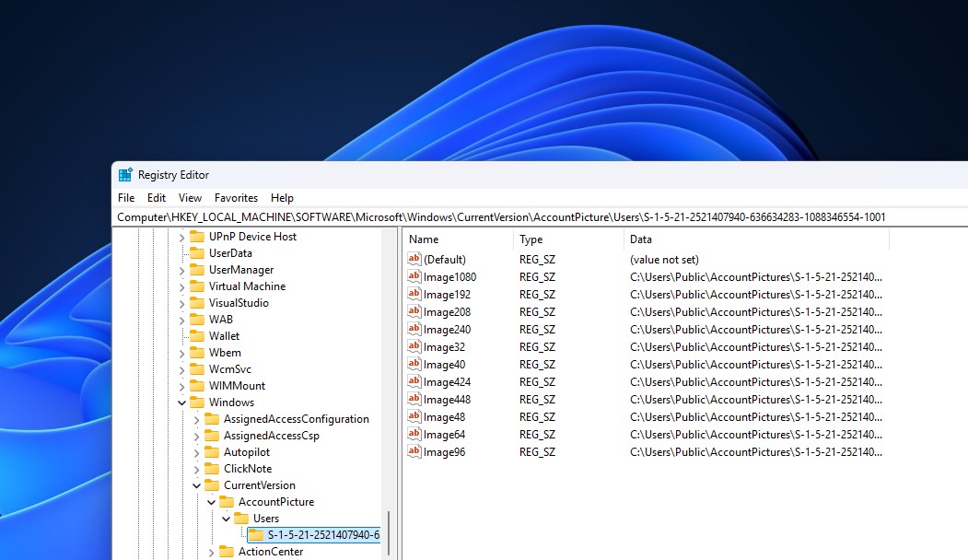Select the Image1080 value icon

pyautogui.click(x=414, y=276)
